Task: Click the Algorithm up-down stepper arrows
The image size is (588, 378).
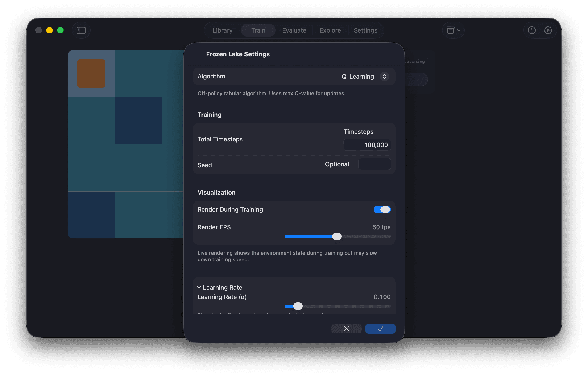Action: coord(384,77)
